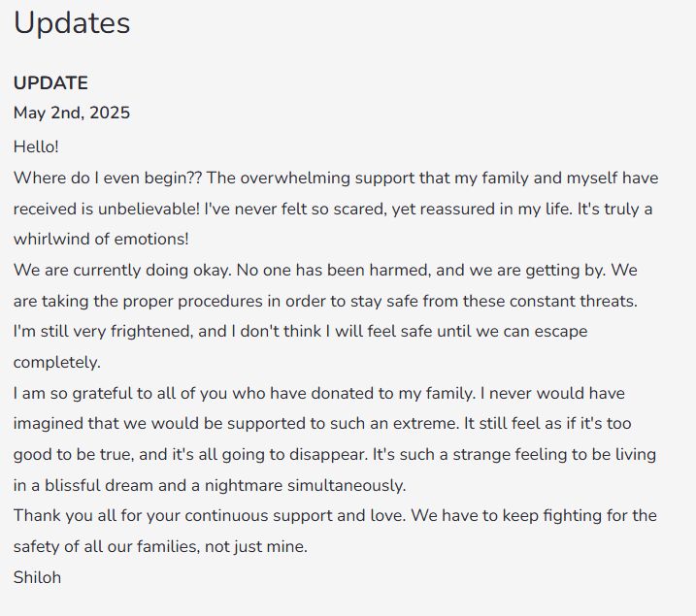Click the line safety of all our families

click(x=160, y=547)
